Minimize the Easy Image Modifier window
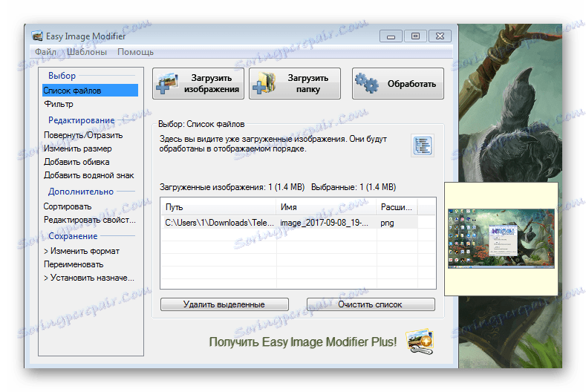586x392 pixels. pyautogui.click(x=391, y=36)
